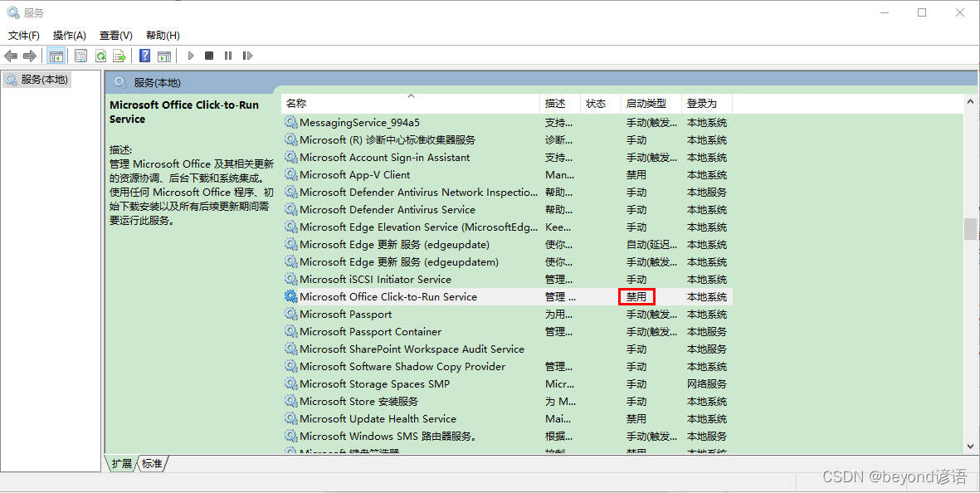Viewport: 980px width, 493px height.
Task: Click the Microsoft Update Health Service gear icon
Action: click(290, 418)
